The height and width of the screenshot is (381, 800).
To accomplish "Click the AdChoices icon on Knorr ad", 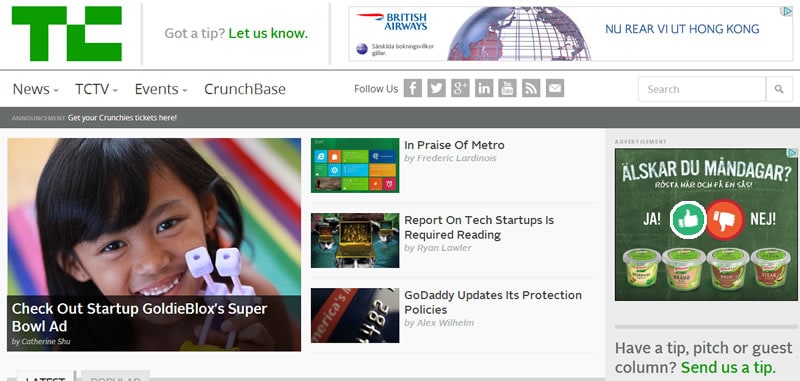I will (x=792, y=153).
